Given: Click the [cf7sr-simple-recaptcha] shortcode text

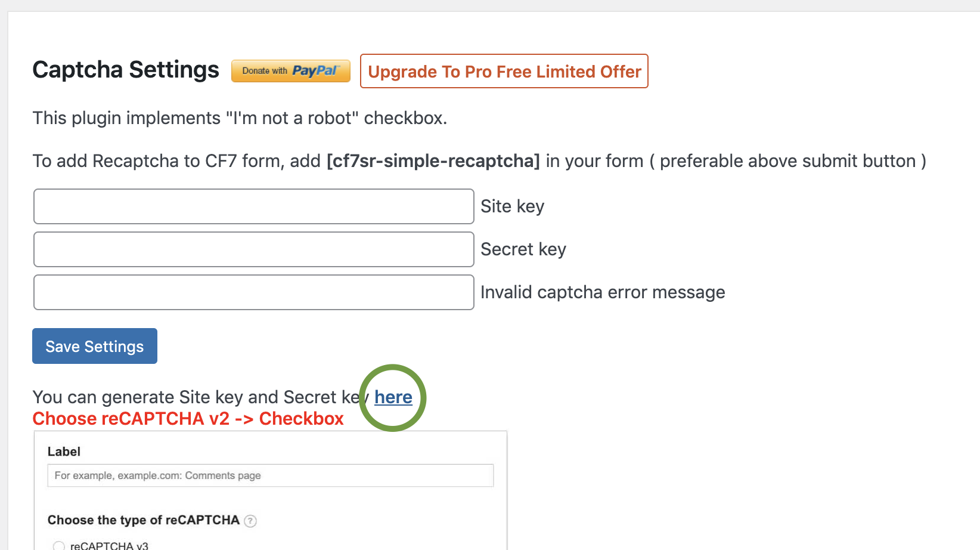Looking at the screenshot, I should click(433, 161).
